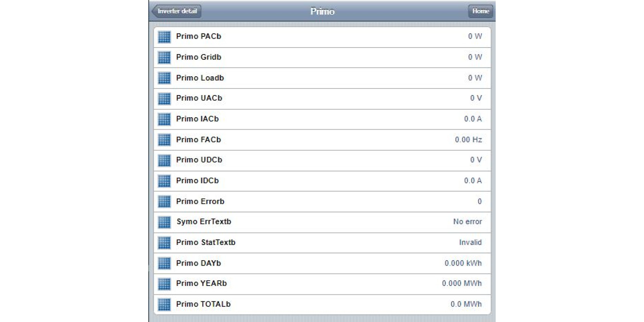Select the Primo UDCb list entry
Image resolution: width=644 pixels, height=322 pixels.
click(322, 160)
